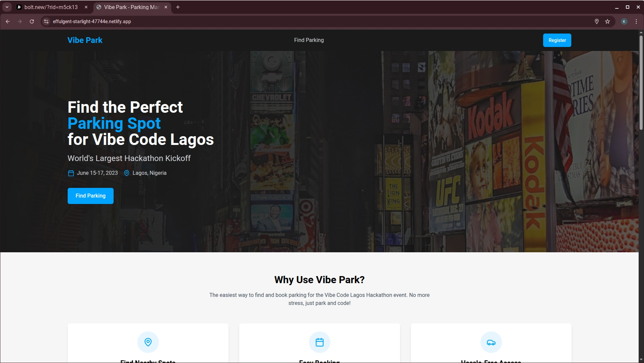Bookmark this page with star icon
Screen dimensions: 644x363
click(x=607, y=21)
